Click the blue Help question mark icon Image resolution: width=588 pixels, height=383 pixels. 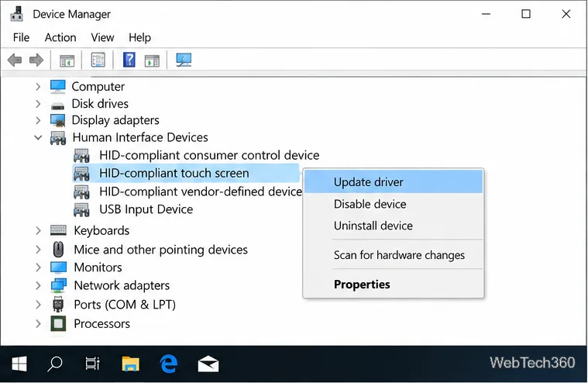point(129,60)
